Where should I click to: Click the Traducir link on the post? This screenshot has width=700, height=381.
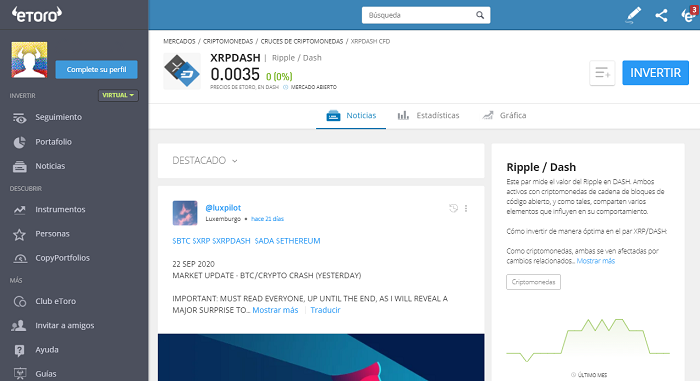(325, 310)
